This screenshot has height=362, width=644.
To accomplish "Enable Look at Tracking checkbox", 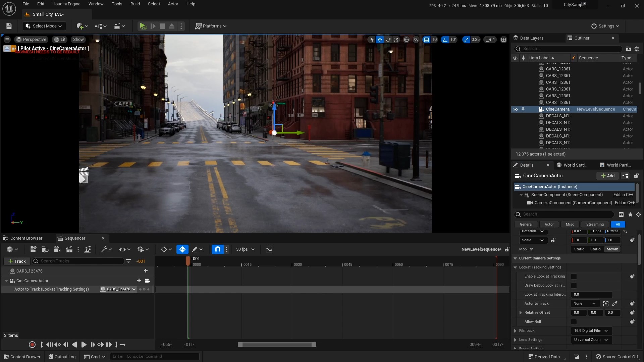I will [x=574, y=277].
